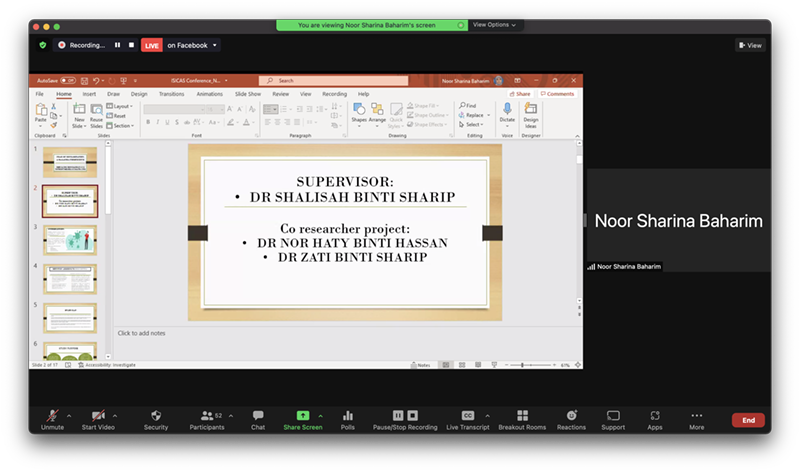
Task: Open the Apps icon
Action: click(655, 415)
